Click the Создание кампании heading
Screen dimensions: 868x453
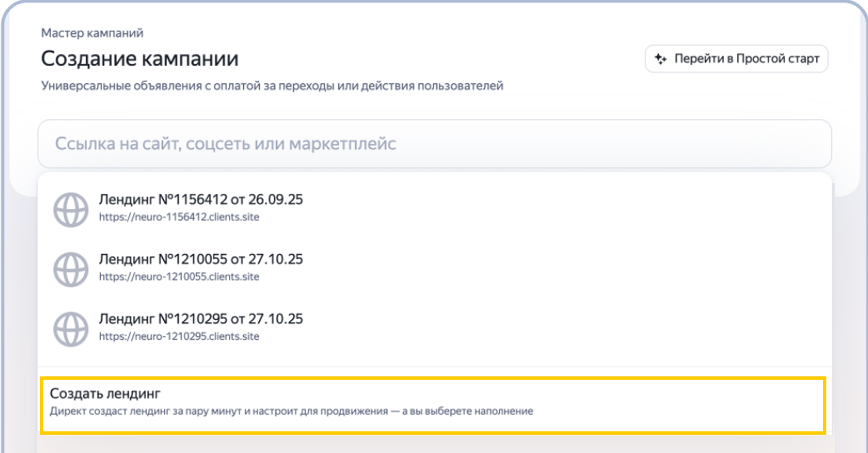140,59
